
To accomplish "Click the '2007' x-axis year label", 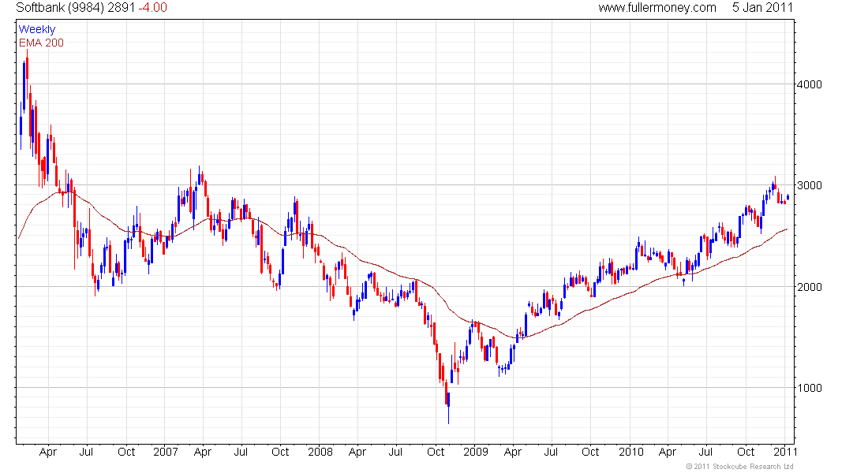I will click(x=166, y=452).
